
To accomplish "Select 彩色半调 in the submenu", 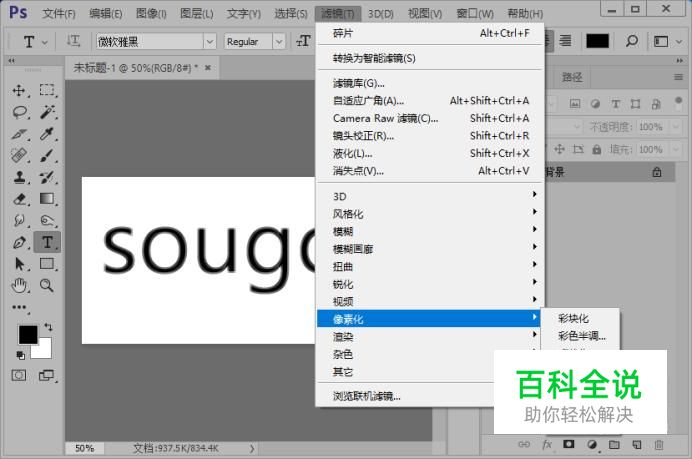I will click(580, 336).
